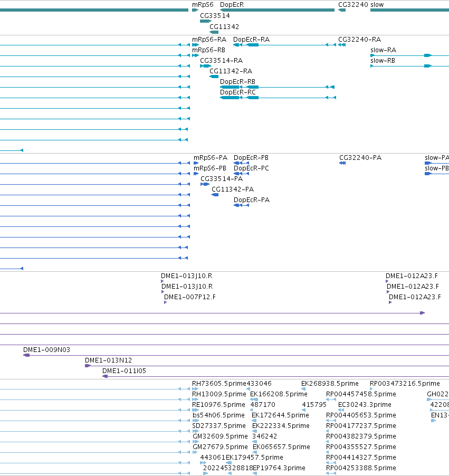The width and height of the screenshot is (449, 476).
Task: Select the CG33514-PA protein label
Action: [x=221, y=179]
